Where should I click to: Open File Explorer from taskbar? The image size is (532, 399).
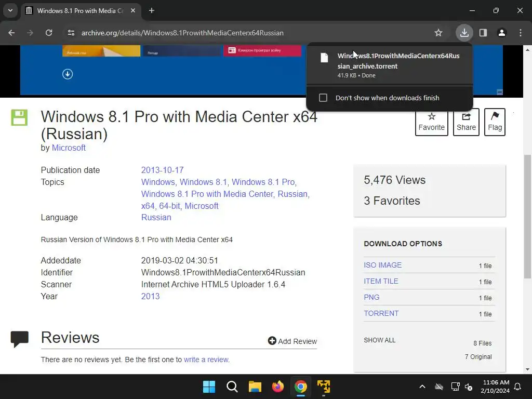(255, 387)
